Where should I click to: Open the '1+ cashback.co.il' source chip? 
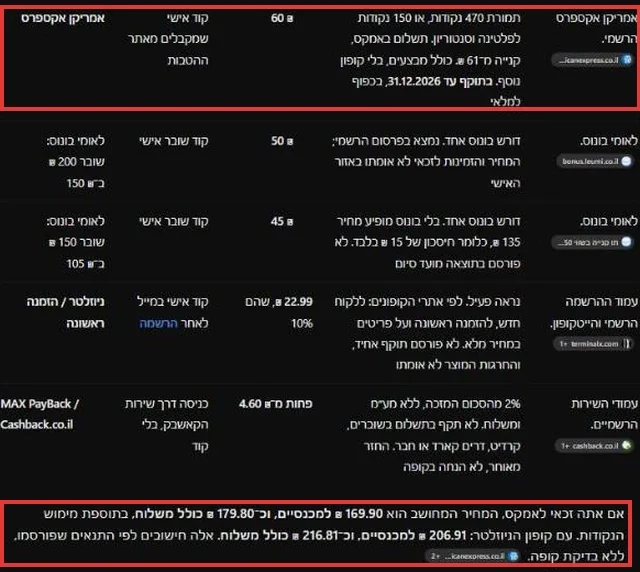(595, 446)
